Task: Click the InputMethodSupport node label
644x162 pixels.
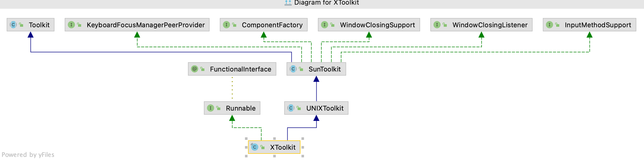Action: [598, 25]
